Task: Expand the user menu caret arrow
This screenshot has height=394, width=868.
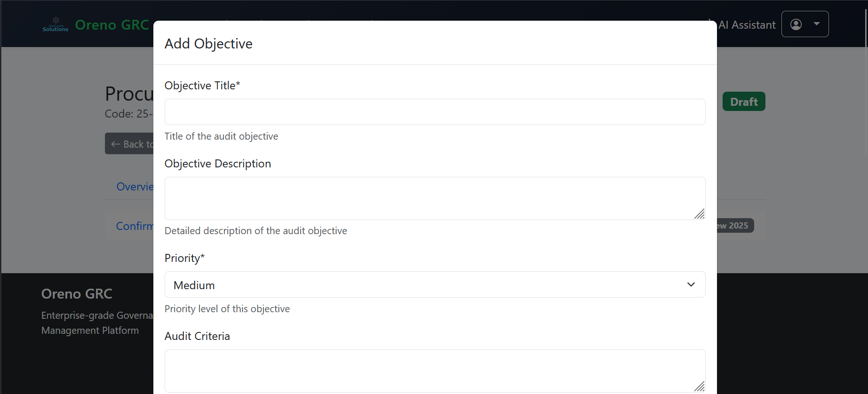Action: coord(817,24)
